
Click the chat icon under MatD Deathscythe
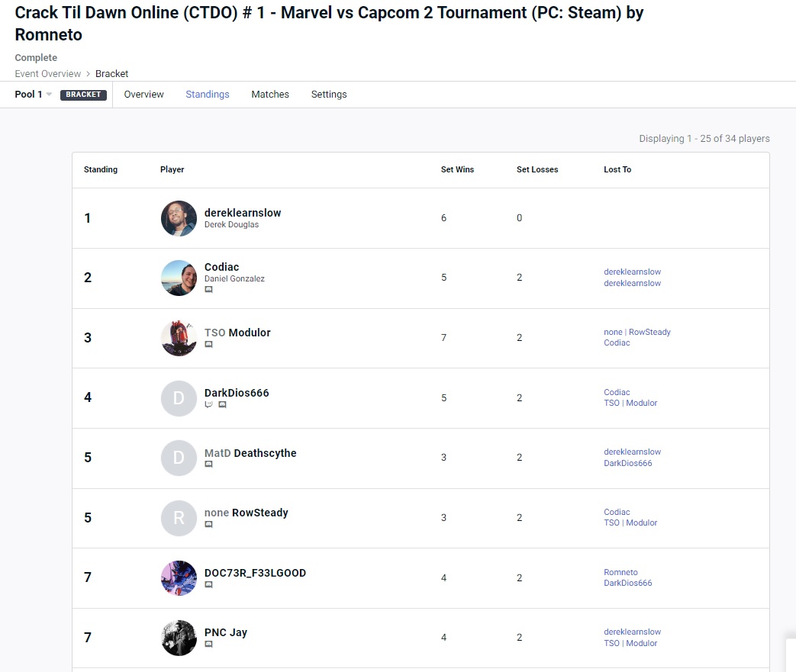pos(208,464)
